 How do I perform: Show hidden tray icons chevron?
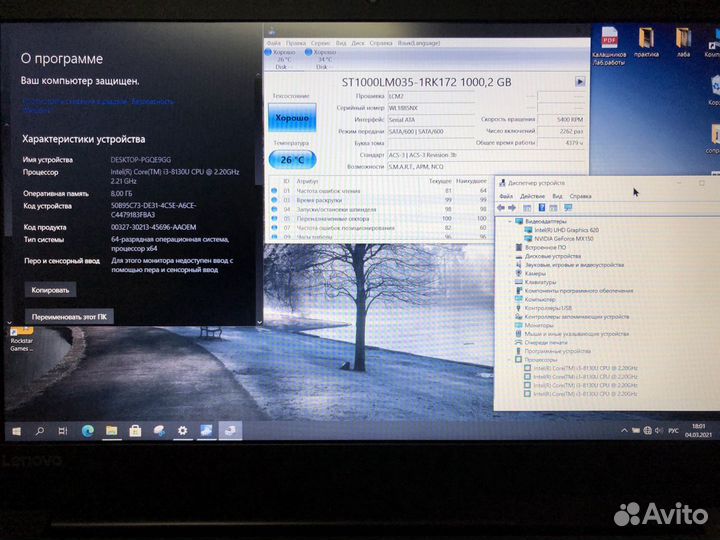pos(624,431)
